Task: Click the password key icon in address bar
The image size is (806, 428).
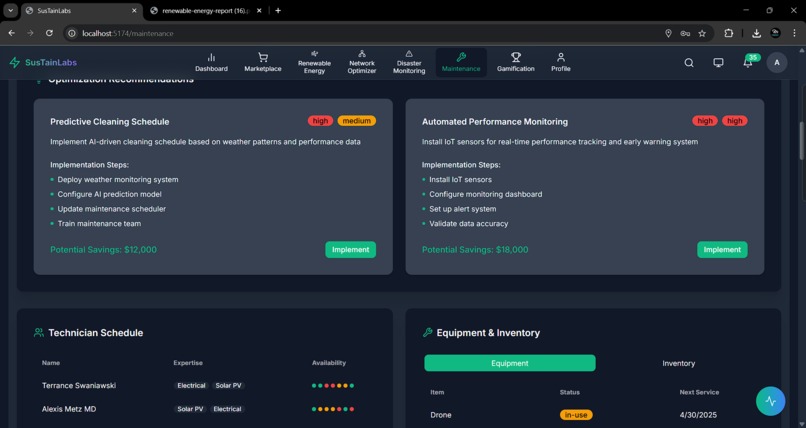Action: (685, 33)
